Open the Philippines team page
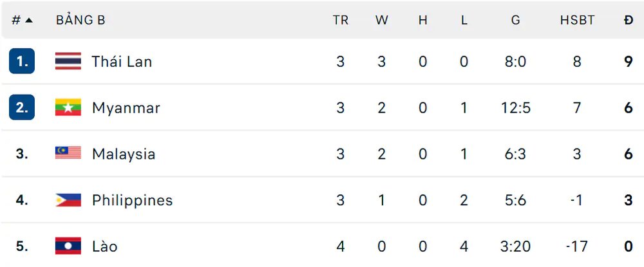The height and width of the screenshot is (267, 644). click(132, 201)
